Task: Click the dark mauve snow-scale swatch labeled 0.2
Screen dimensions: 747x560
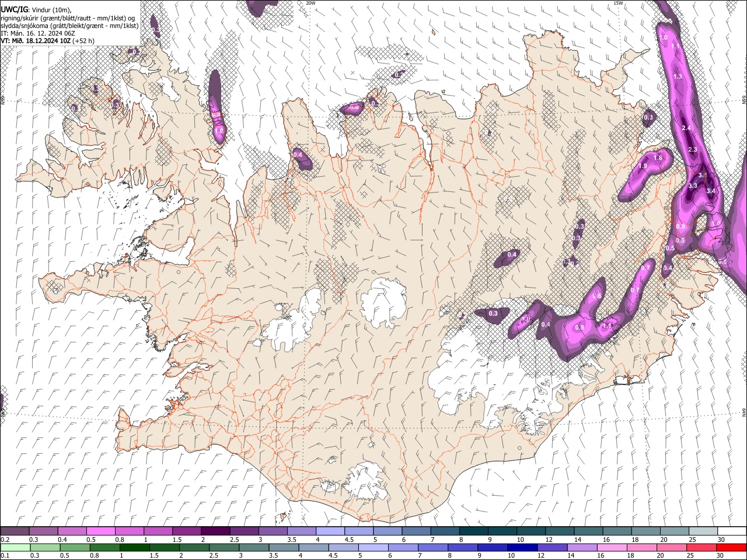Action: (x=15, y=531)
